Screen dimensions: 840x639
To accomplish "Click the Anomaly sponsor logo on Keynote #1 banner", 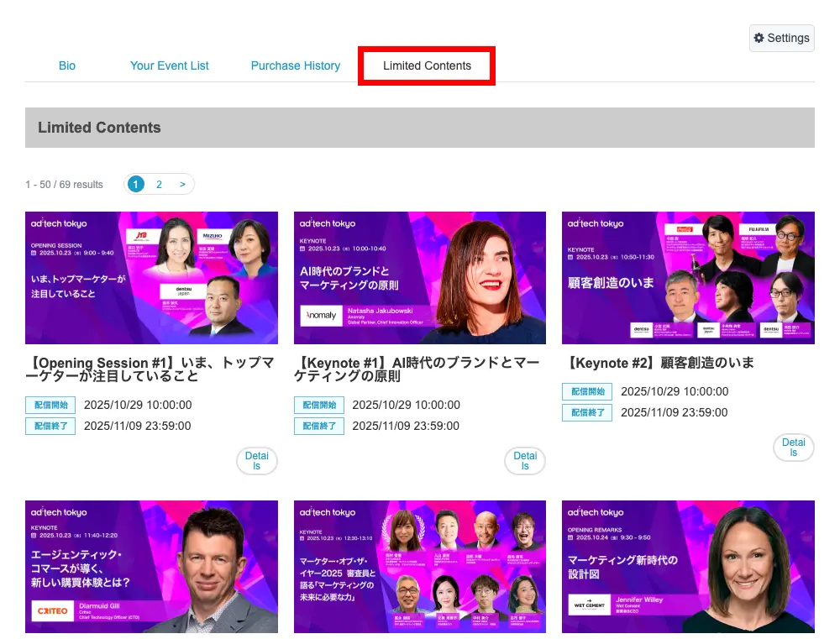I will click(322, 315).
